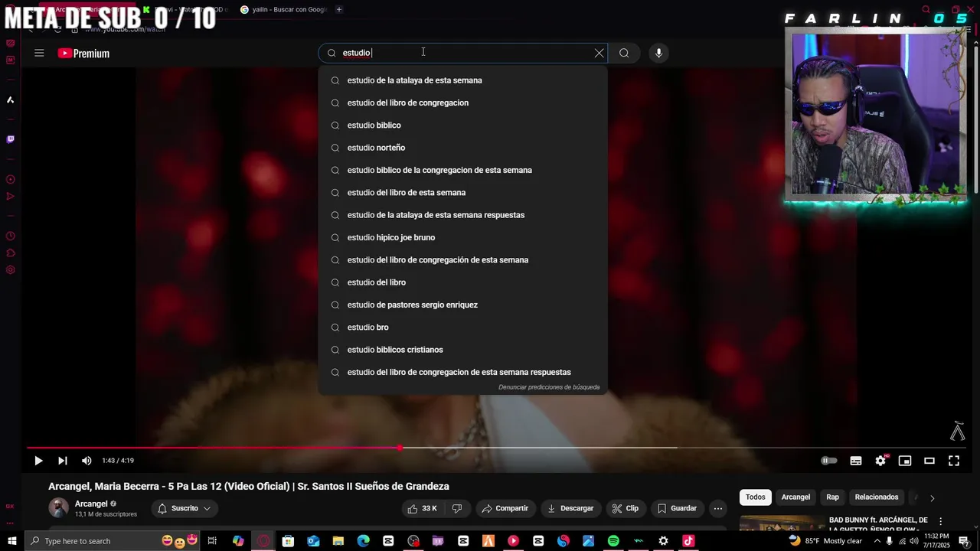Pick suggestion 'estudio biblicos cristianos'
The width and height of the screenshot is (980, 551).
[x=463, y=350]
